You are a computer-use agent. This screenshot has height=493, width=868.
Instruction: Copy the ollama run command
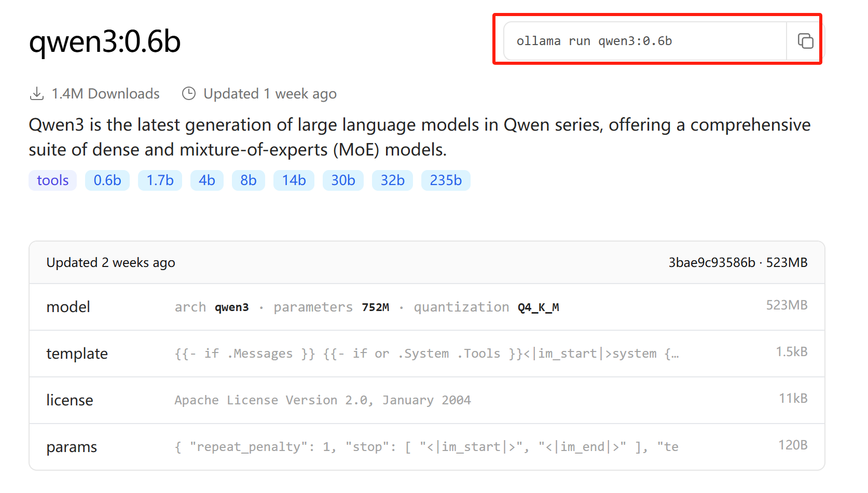point(805,41)
